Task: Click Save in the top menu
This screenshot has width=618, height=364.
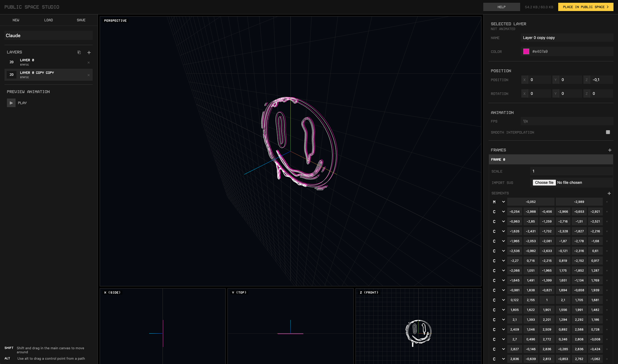Action: coord(81,20)
